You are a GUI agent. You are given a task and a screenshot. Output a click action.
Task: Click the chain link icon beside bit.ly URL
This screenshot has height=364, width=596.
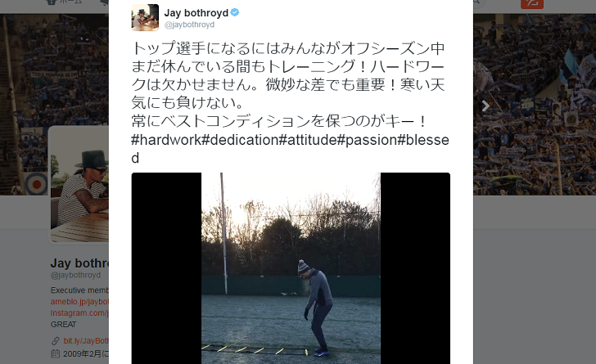[x=56, y=340]
